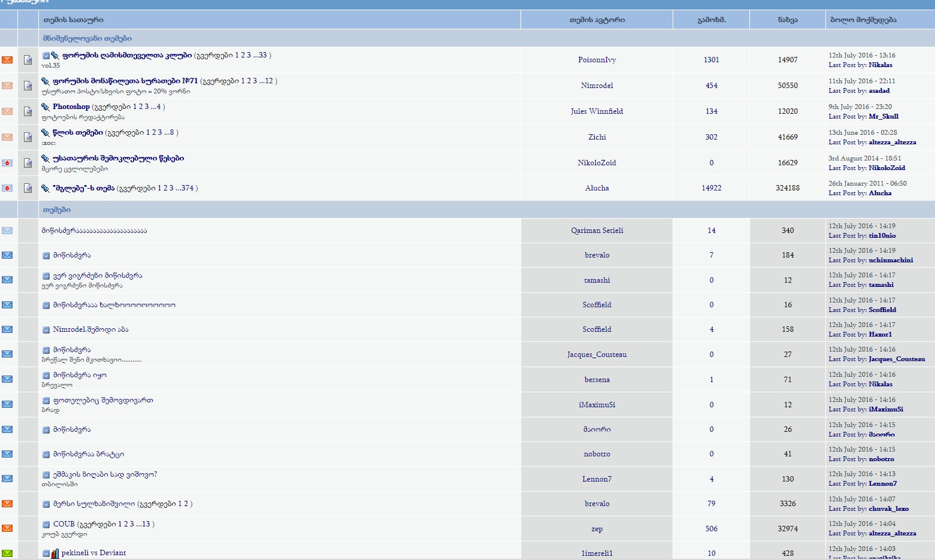Open the 'pekineli vs Deviant' topic

(93, 553)
